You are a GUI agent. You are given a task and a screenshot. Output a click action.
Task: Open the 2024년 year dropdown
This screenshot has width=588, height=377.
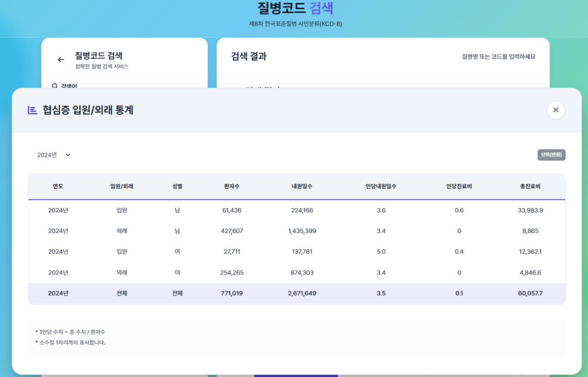click(54, 155)
